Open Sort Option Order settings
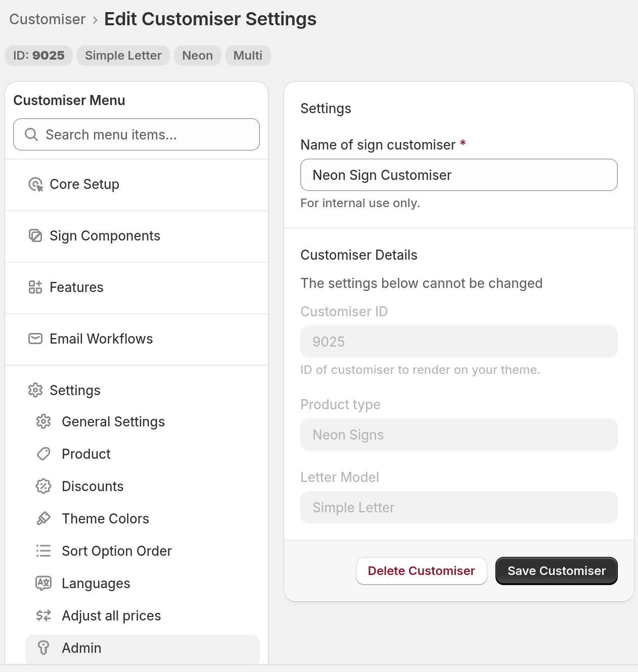The width and height of the screenshot is (638, 672). click(x=143, y=551)
